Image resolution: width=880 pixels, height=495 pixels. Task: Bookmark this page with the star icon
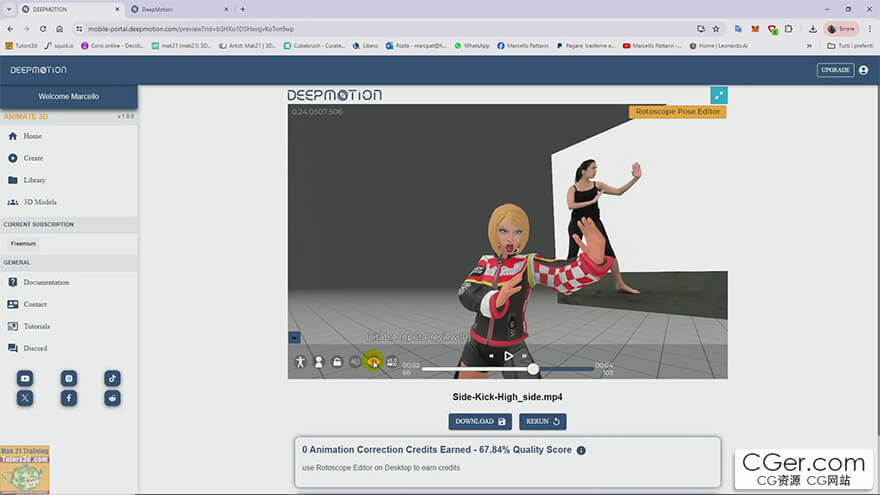click(x=716, y=29)
